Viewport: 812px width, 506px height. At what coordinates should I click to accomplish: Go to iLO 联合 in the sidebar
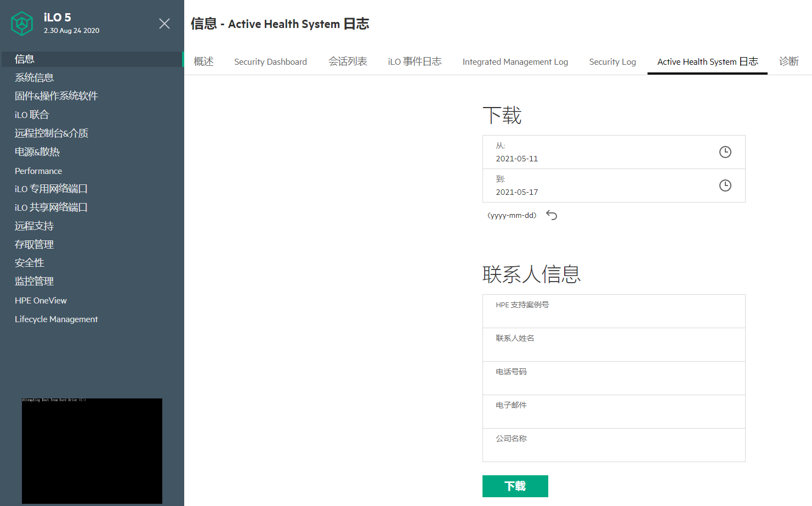32,115
